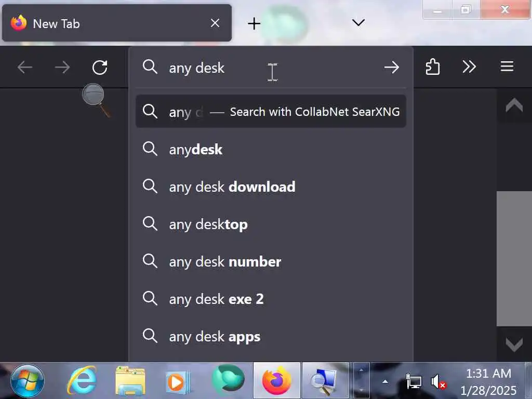Close the Firefox window with the red X
The width and height of the screenshot is (532, 399).
[505, 9]
